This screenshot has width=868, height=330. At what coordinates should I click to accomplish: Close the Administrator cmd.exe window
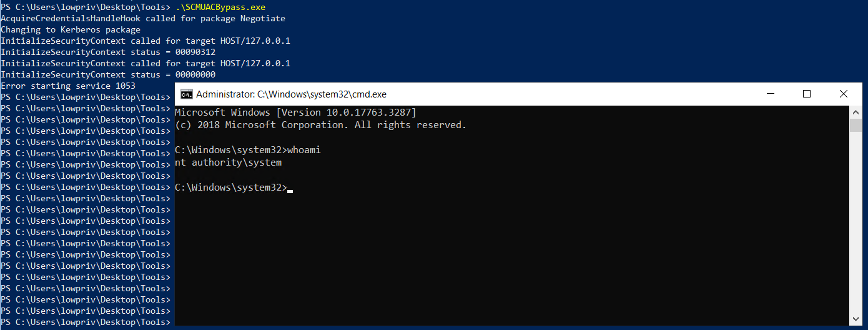tap(844, 94)
